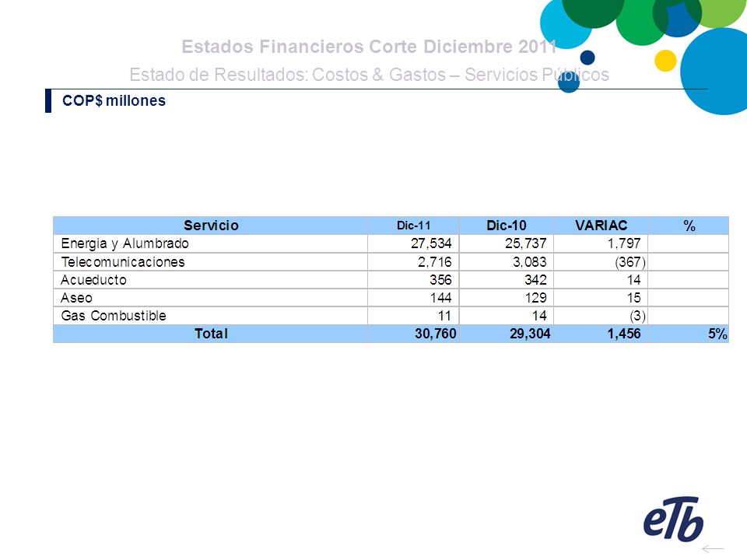
Task: Click the '%' column header
Action: click(689, 226)
